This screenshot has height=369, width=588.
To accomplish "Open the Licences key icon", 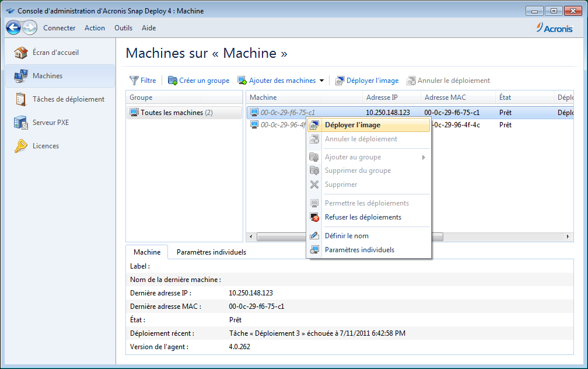I will pos(21,146).
